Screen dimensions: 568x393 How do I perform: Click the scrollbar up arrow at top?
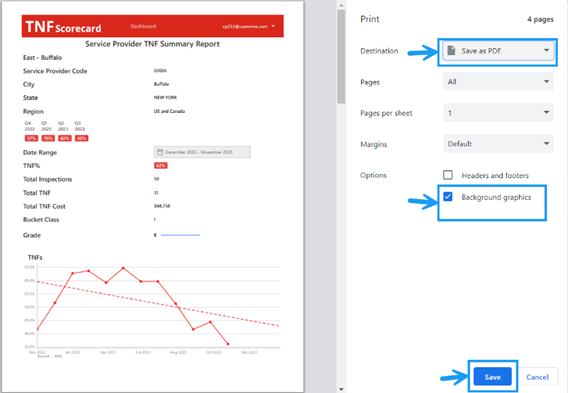point(341,5)
